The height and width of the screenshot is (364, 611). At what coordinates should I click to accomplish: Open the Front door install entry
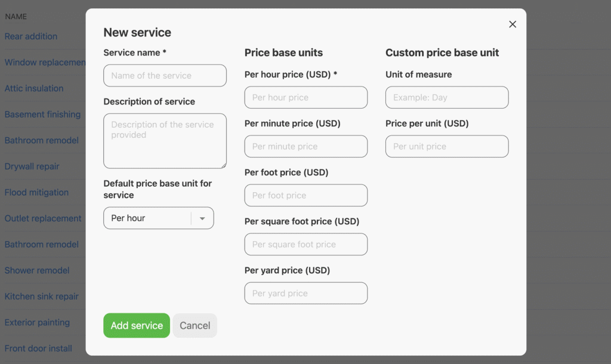38,348
